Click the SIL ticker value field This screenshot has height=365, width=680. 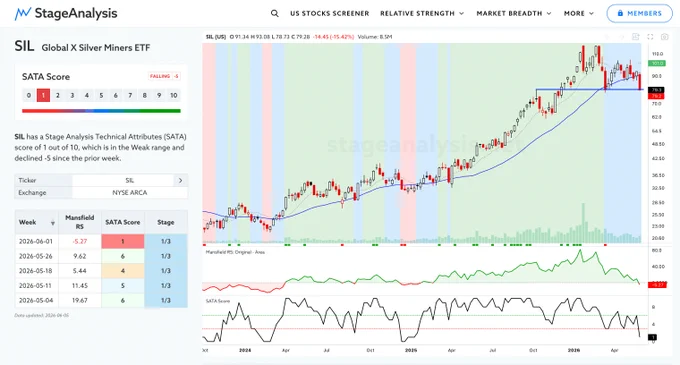123,180
